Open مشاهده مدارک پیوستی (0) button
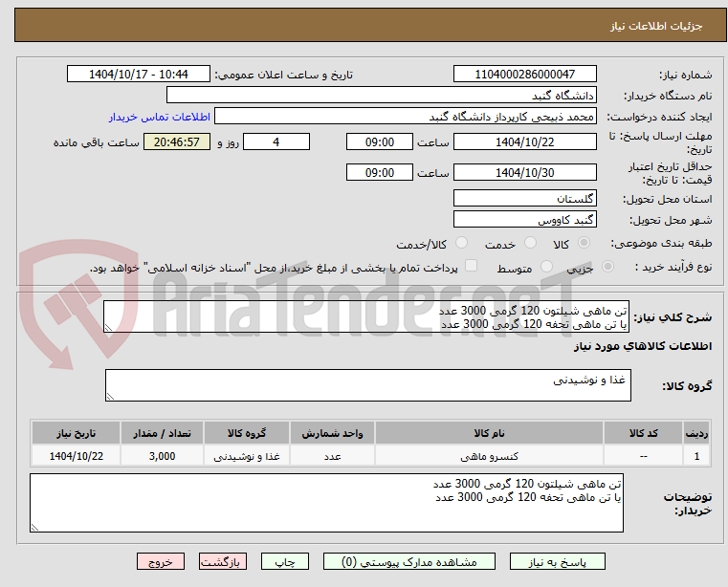728x587 pixels. tap(409, 561)
